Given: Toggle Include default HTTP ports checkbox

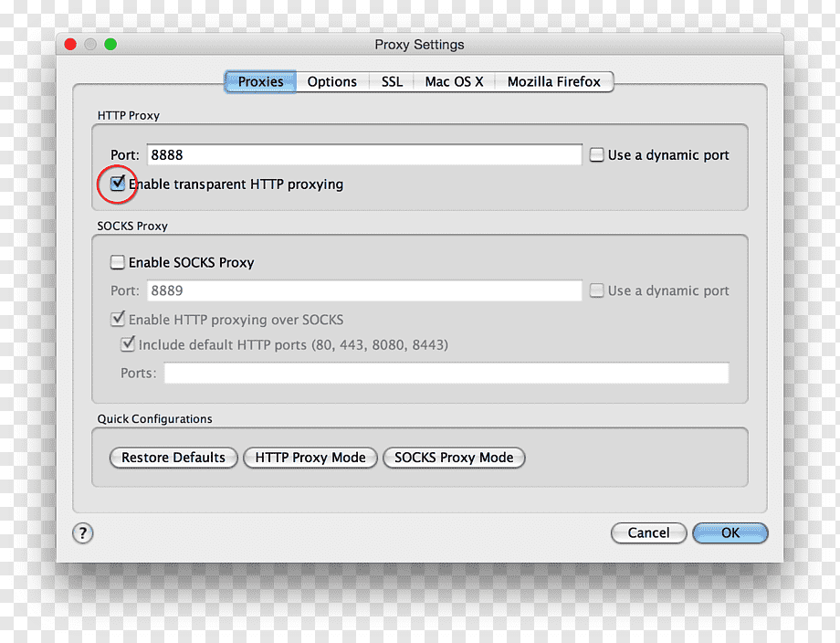Looking at the screenshot, I should point(128,344).
